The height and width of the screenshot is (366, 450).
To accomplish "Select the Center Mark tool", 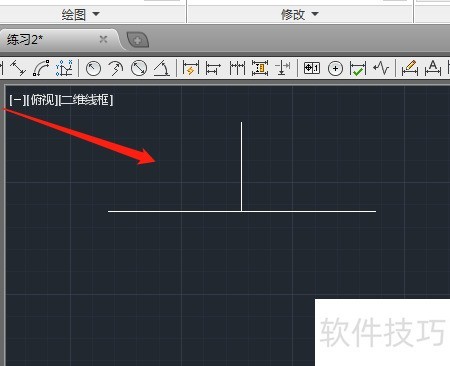I will pyautogui.click(x=335, y=69).
